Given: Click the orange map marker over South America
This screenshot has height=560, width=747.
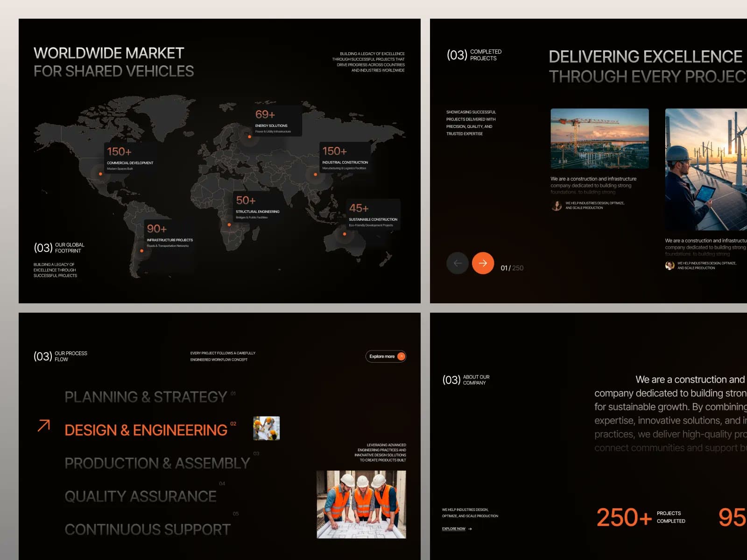Looking at the screenshot, I should [x=142, y=251].
